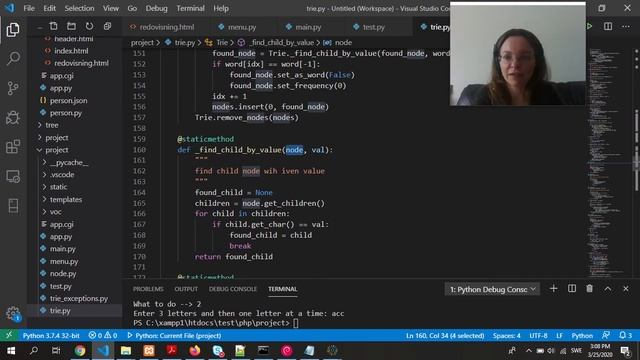
Task: Open the Explorer view in activity bar
Action: click(13, 30)
